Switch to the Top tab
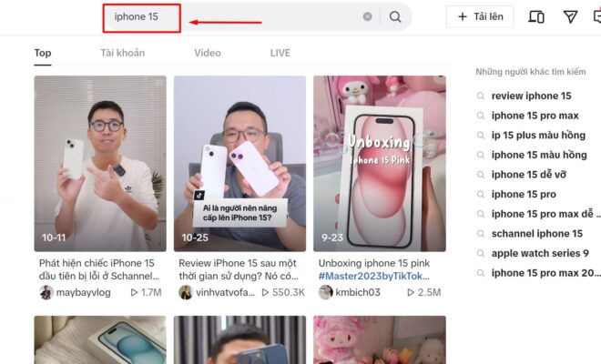Viewport: 601px width, 364px height. [x=43, y=53]
